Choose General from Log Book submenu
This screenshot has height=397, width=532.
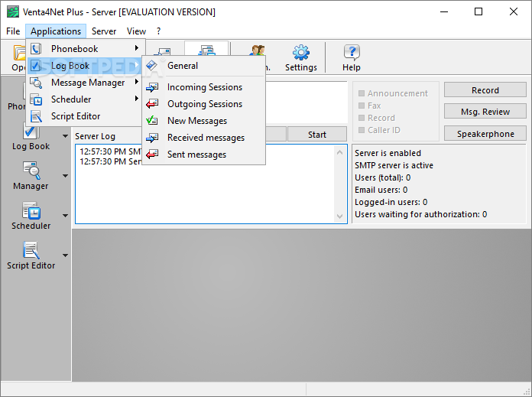coord(203,66)
